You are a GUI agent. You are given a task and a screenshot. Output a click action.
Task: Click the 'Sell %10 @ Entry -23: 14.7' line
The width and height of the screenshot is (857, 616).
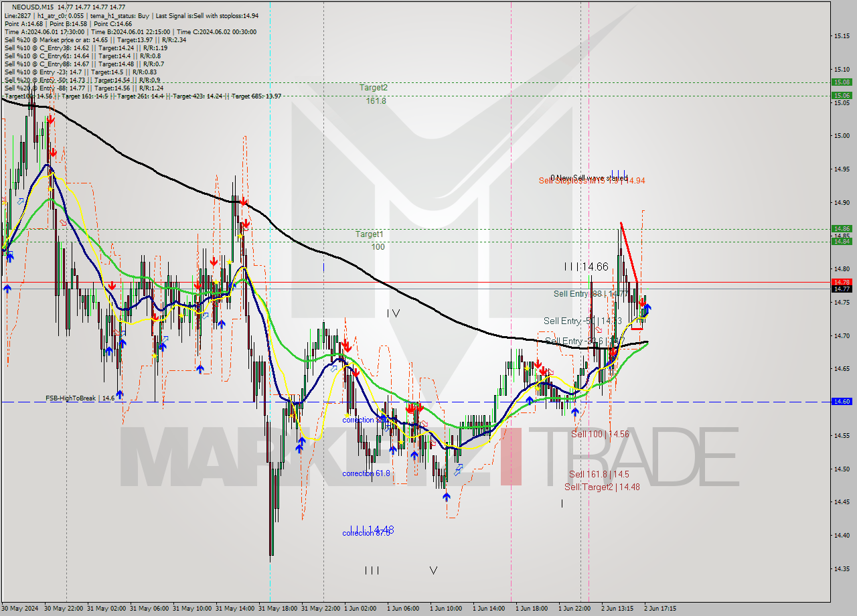[80, 72]
